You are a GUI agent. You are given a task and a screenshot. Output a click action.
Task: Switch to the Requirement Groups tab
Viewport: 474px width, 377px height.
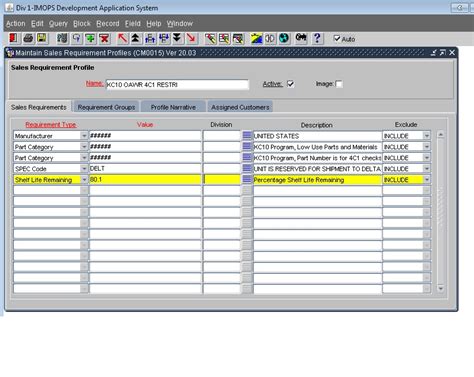pos(106,107)
